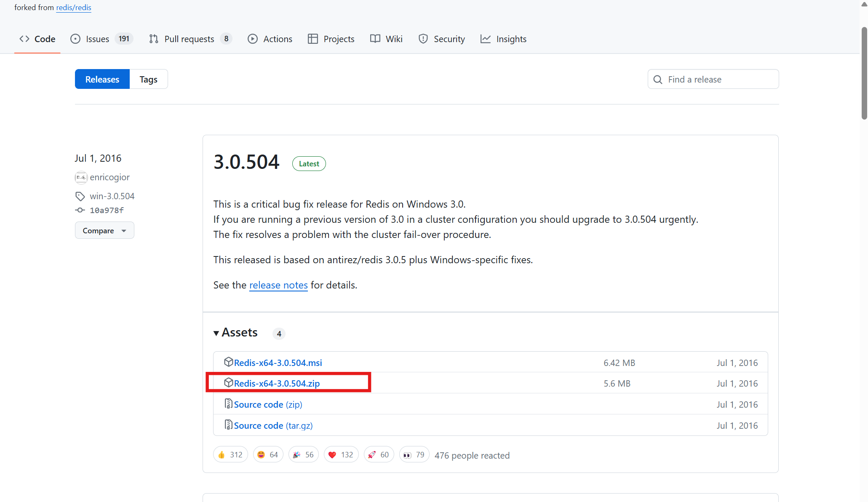Screen dimensions: 868x502
Task: Open the Compare dropdown
Action: [x=104, y=230]
